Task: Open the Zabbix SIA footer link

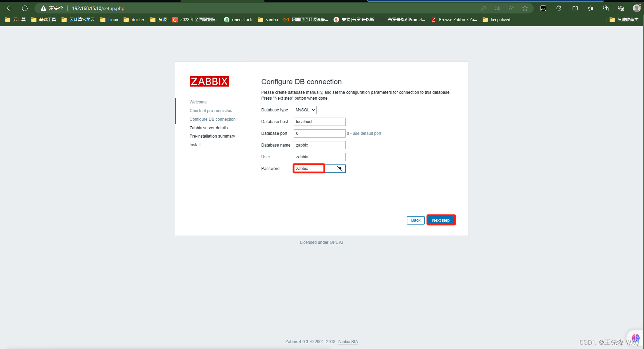Action: (348, 342)
